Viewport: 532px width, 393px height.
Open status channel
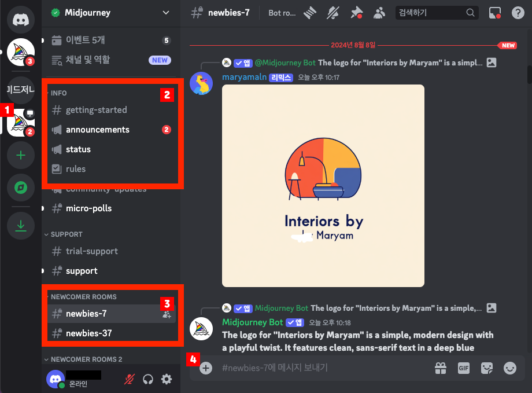111,149
